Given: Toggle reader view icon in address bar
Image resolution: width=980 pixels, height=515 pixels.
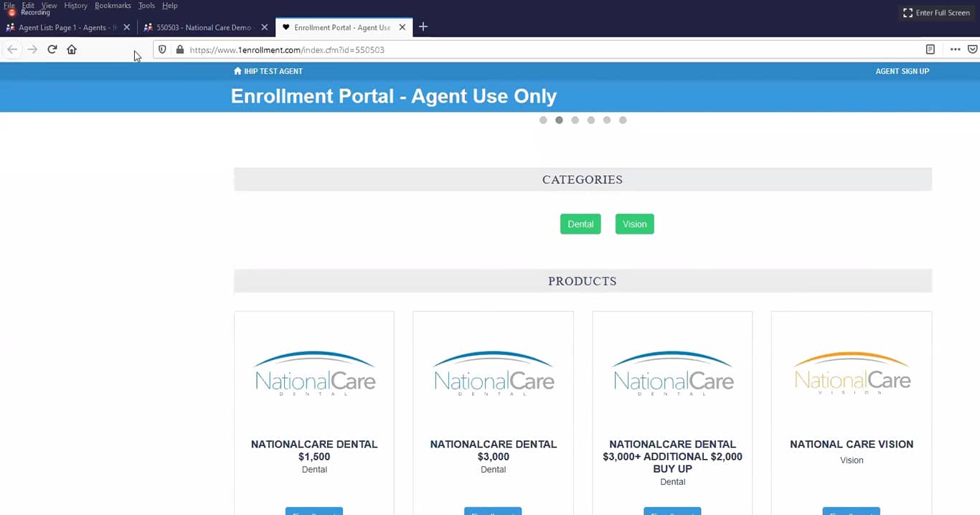Looking at the screenshot, I should pos(930,49).
